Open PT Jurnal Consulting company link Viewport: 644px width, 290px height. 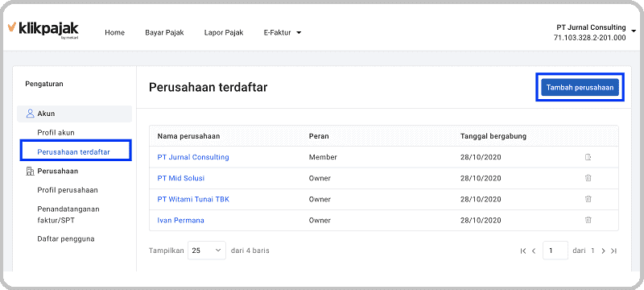click(193, 157)
